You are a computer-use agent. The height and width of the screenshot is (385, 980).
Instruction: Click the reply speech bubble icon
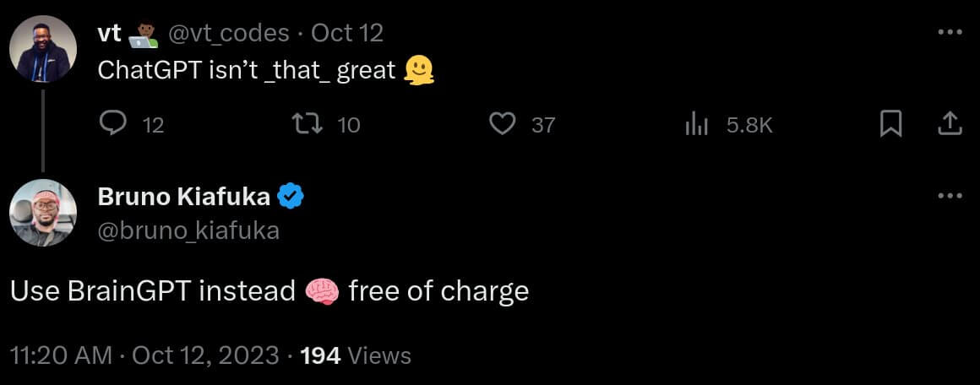[112, 124]
